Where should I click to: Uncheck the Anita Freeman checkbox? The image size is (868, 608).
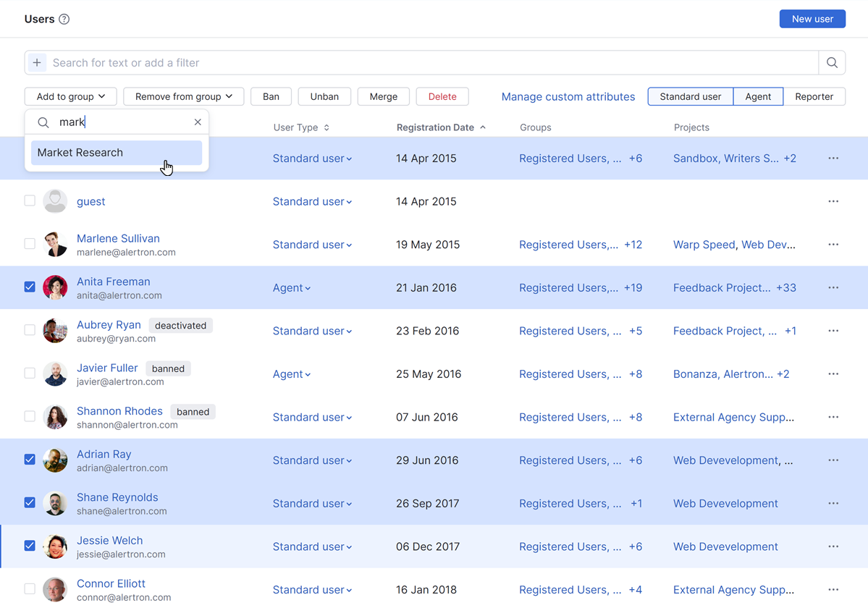30,287
